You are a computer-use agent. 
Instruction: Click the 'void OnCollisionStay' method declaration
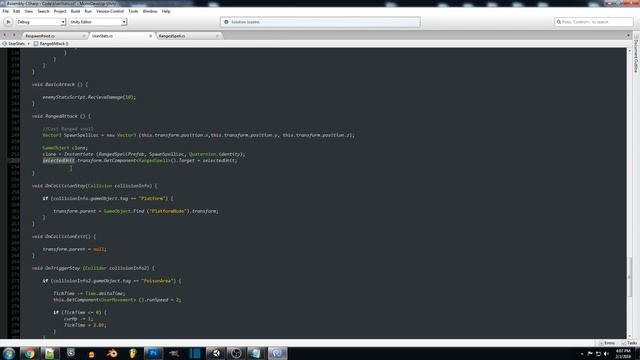[94, 186]
